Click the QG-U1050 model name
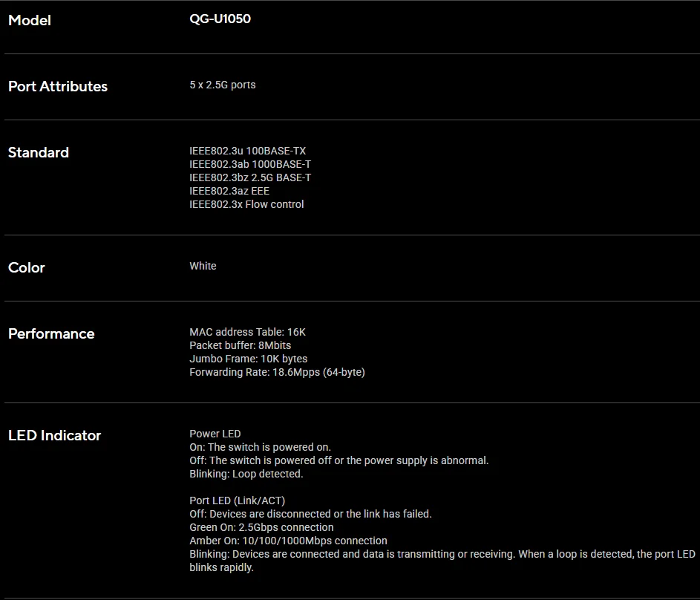 (220, 19)
